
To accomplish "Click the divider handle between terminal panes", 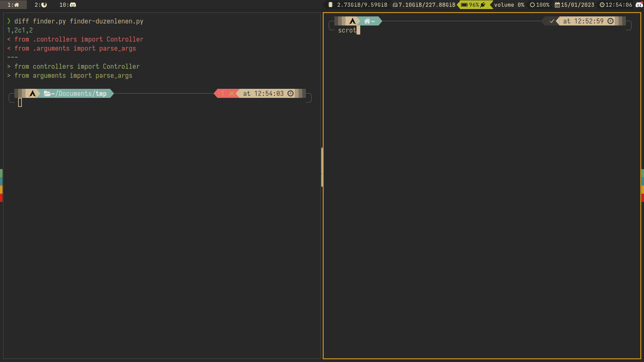I will [322, 167].
